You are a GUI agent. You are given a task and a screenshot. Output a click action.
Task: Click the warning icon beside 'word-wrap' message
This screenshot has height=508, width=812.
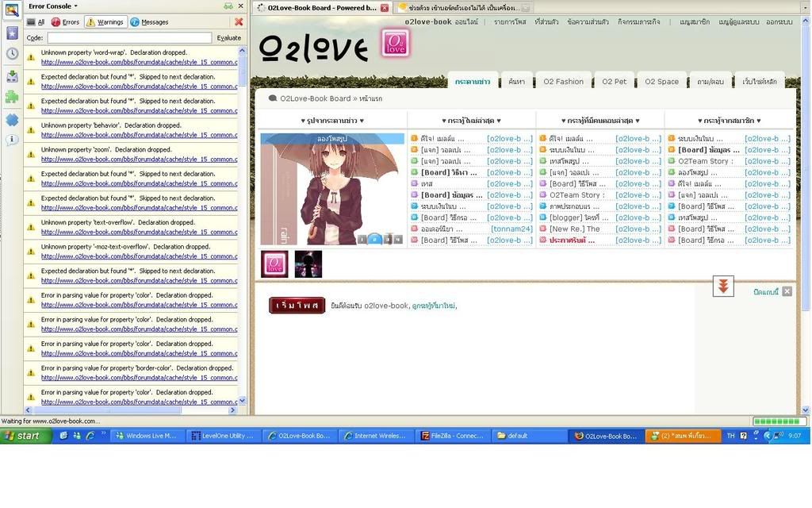tap(31, 57)
